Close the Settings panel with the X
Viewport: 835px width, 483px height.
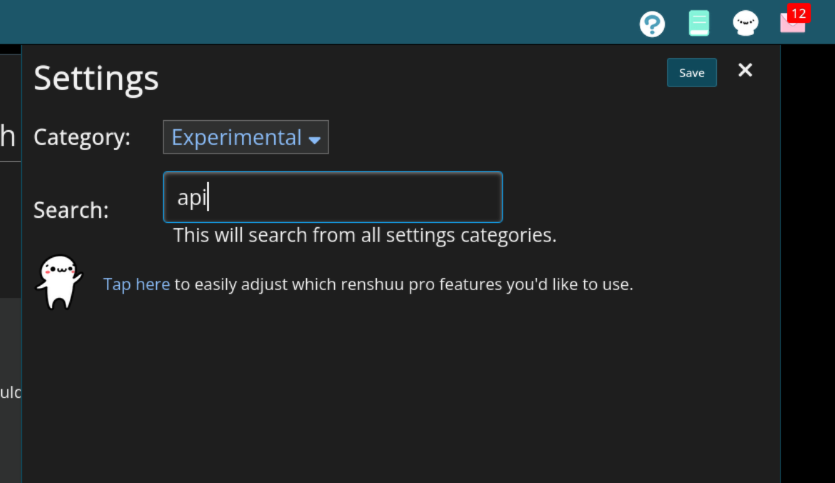coord(745,70)
